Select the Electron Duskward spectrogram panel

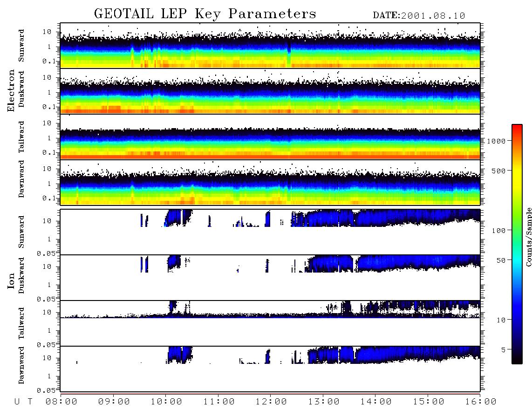click(x=270, y=91)
